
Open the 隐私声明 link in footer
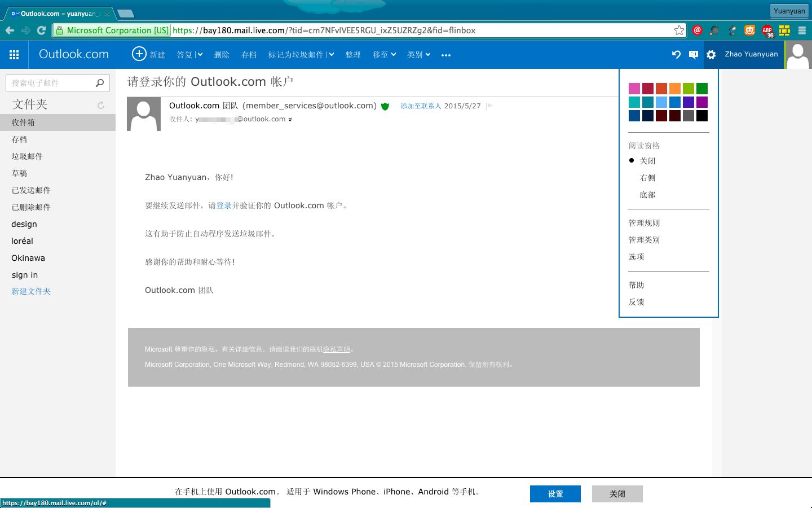click(337, 349)
